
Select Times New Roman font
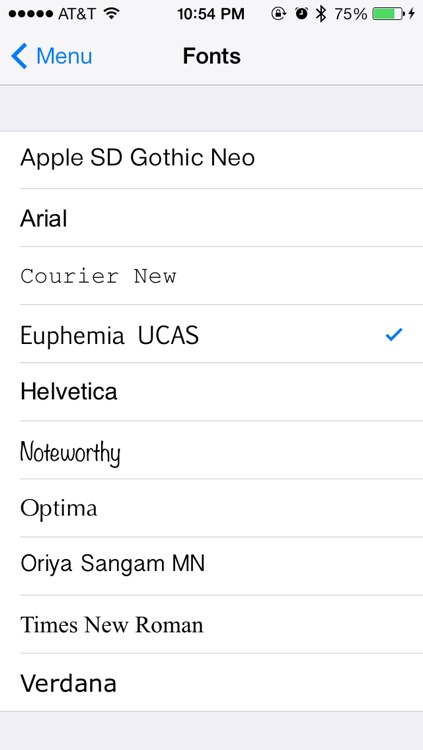coord(212,624)
